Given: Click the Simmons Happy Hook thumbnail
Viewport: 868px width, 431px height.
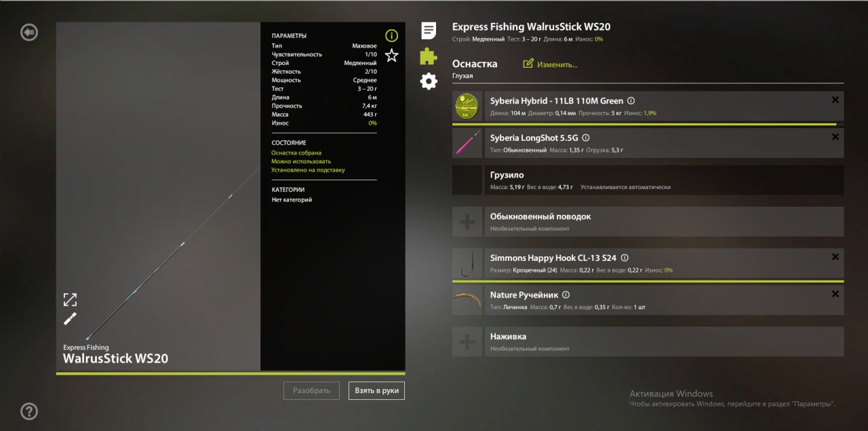Looking at the screenshot, I should tap(467, 263).
